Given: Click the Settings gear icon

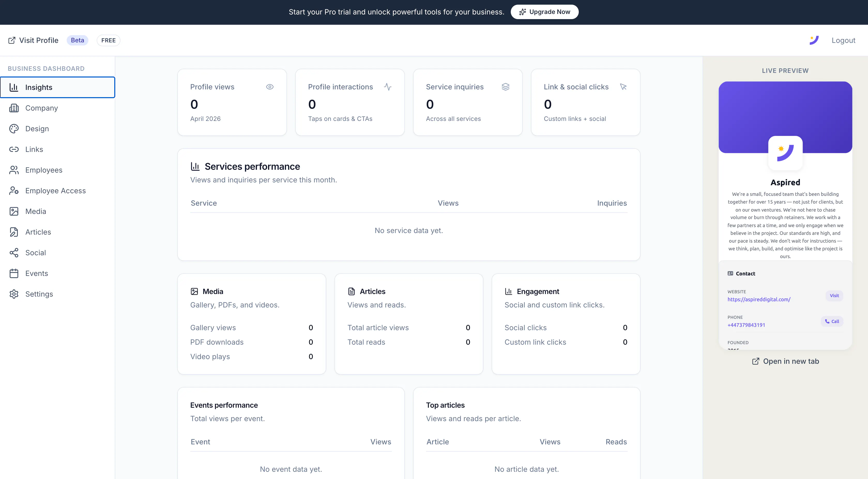Looking at the screenshot, I should (x=14, y=294).
